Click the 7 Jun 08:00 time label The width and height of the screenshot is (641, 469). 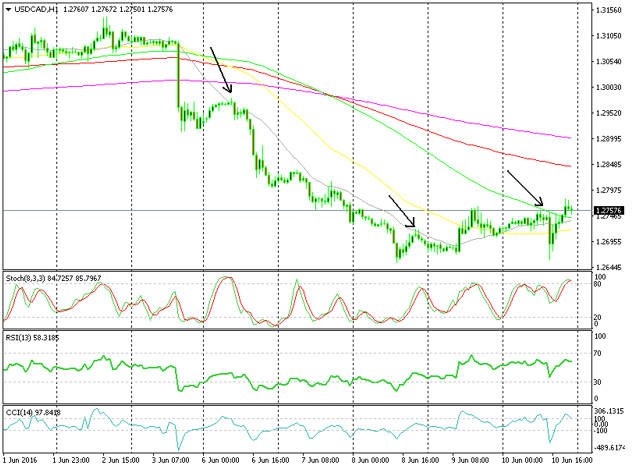320,460
